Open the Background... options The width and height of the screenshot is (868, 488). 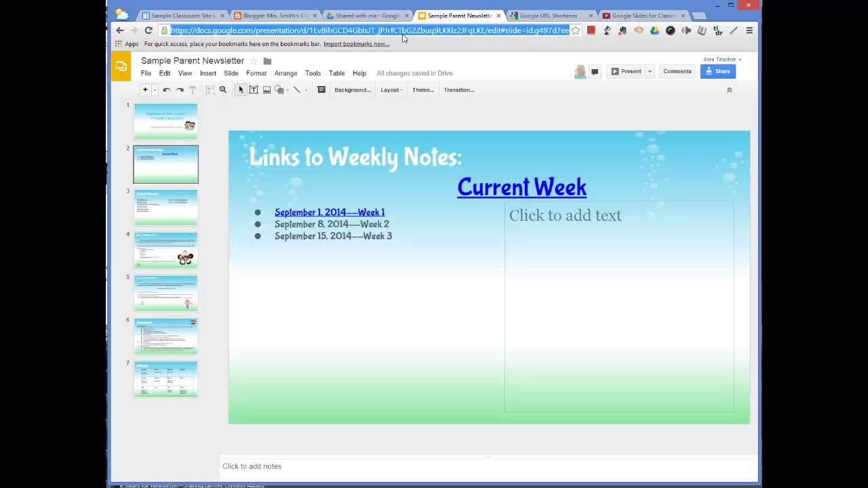coord(353,89)
